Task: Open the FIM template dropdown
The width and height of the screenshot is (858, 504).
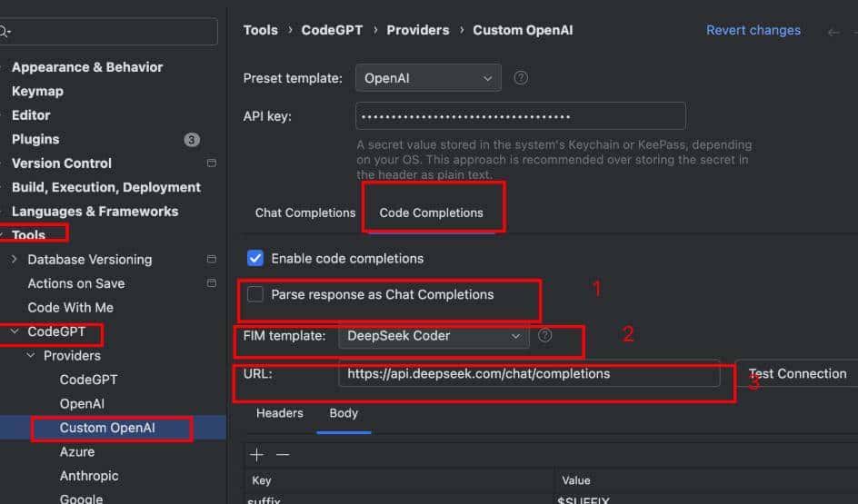Action: tap(434, 336)
